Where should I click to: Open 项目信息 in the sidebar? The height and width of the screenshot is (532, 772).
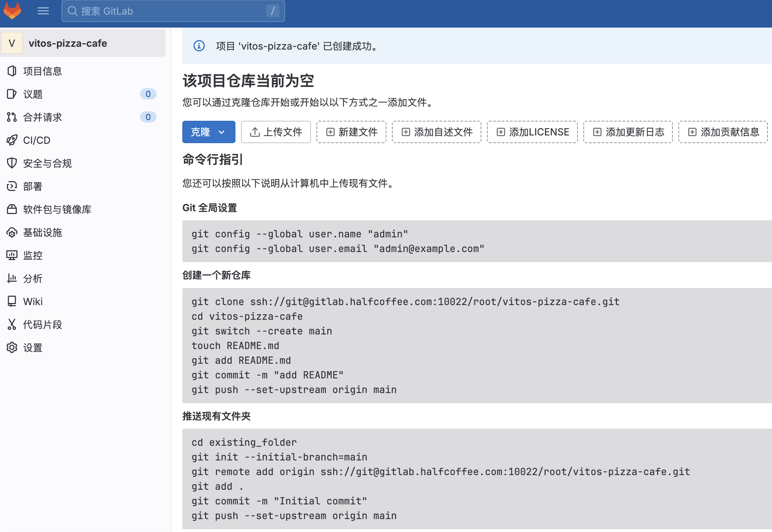click(x=42, y=71)
